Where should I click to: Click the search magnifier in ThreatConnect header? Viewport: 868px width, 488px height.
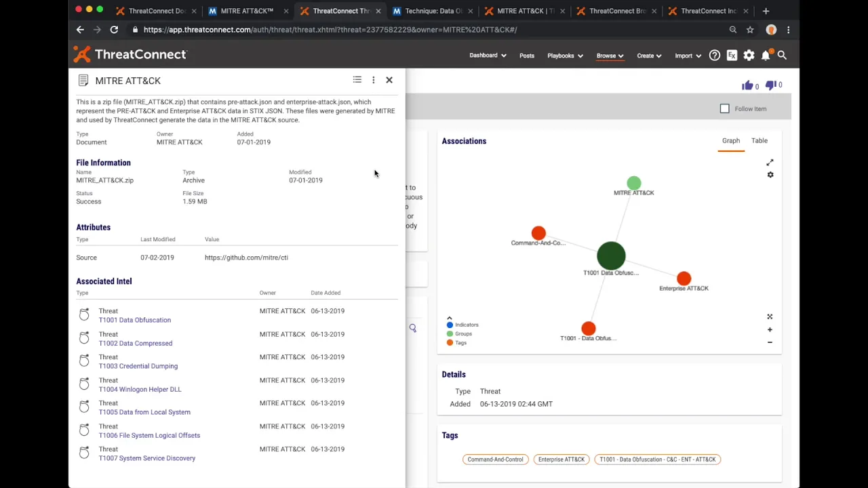[x=782, y=56]
